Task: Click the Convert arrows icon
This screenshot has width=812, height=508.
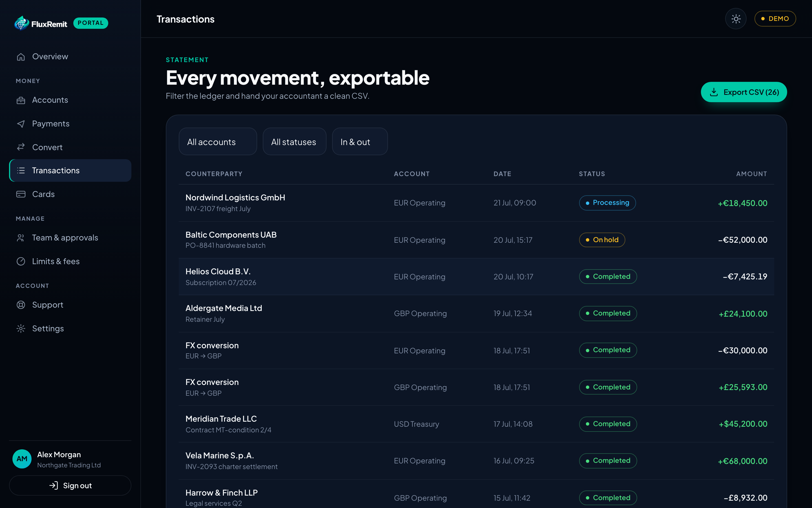Action: pos(21,147)
